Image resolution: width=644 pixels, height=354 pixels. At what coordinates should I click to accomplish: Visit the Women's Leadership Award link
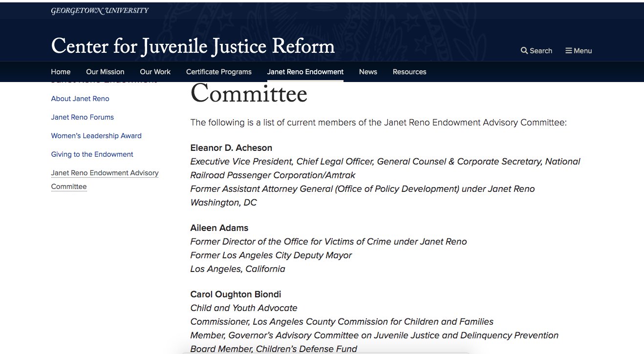coord(96,136)
